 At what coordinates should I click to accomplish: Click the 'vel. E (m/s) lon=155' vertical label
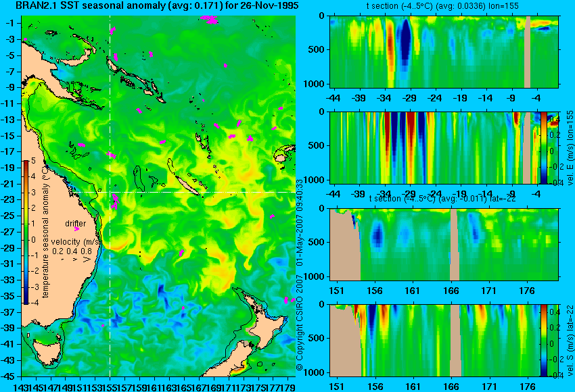[570, 147]
